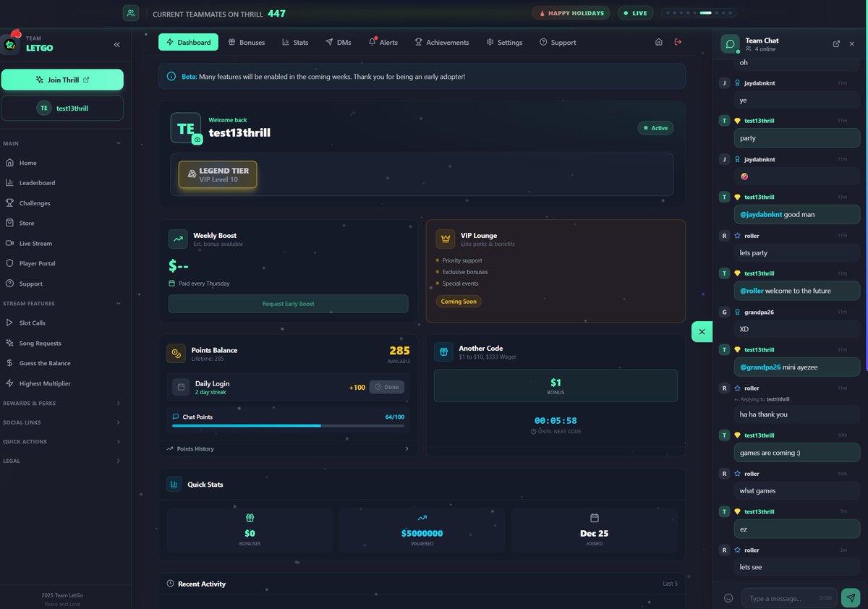Click Daily Login Done button
Screen dimensions: 868x609
[x=386, y=387]
